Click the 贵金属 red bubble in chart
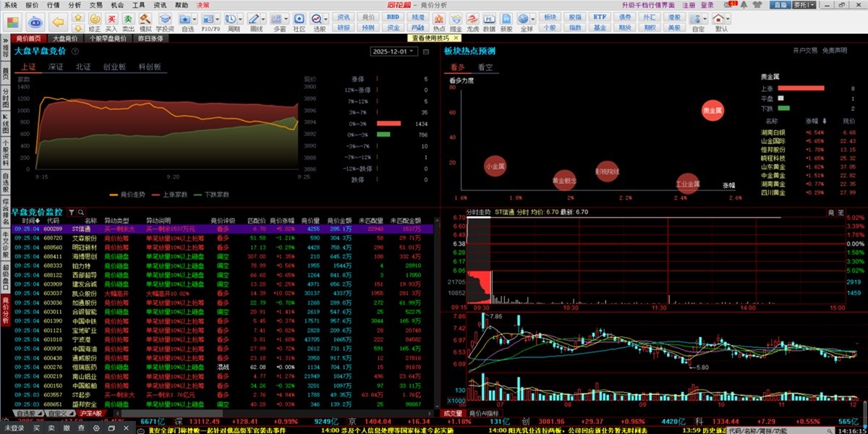This screenshot has height=434, width=868. [x=712, y=110]
